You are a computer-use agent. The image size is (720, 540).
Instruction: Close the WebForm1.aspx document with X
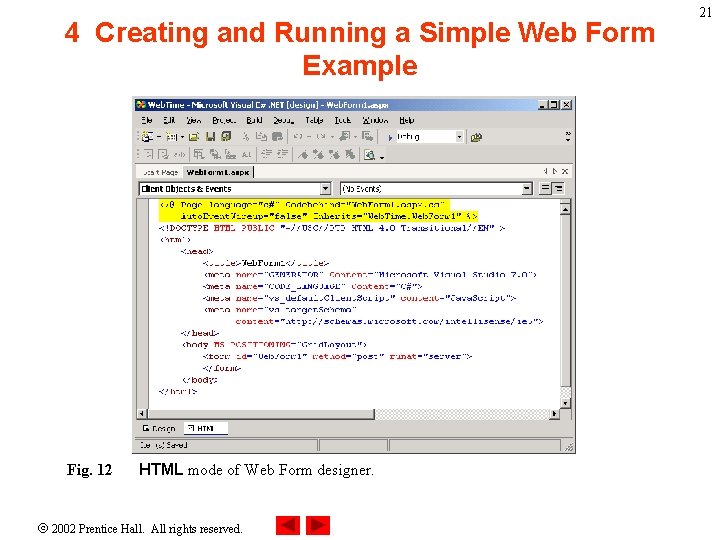(565, 171)
